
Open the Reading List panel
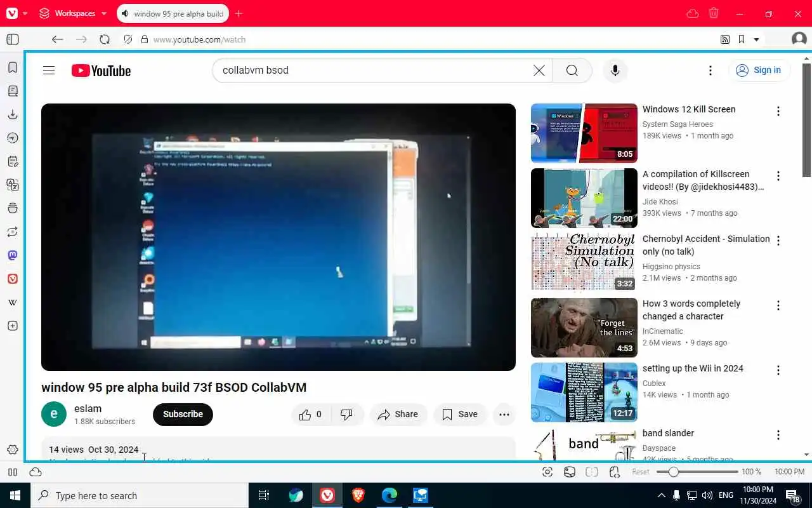12,91
